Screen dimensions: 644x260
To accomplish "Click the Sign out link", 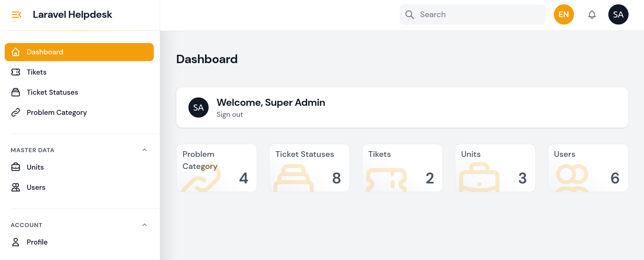I will [229, 115].
